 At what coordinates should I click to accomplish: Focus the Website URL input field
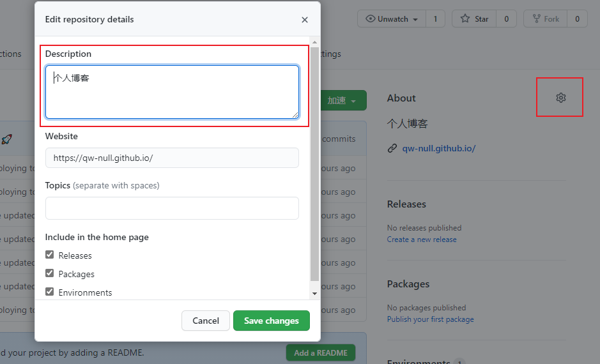coord(172,158)
